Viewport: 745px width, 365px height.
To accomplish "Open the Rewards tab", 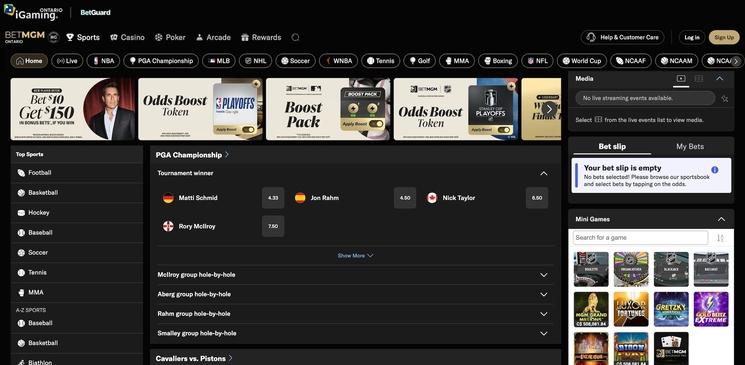I will tap(261, 37).
